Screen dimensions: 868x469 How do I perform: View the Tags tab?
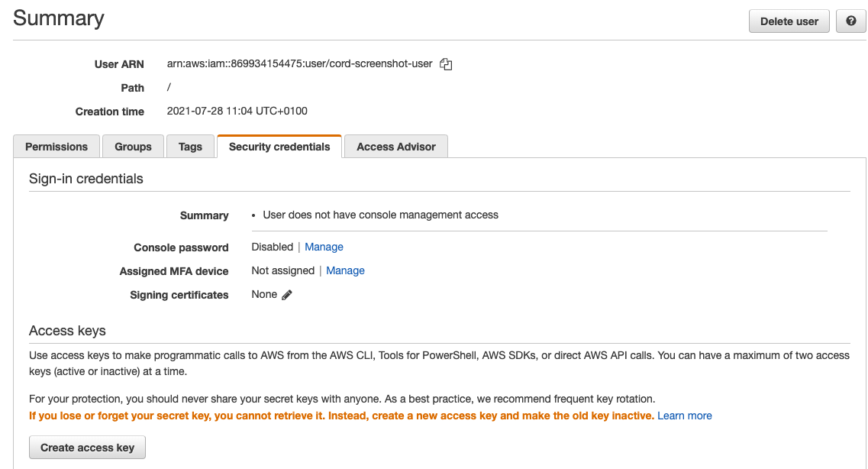click(x=190, y=146)
